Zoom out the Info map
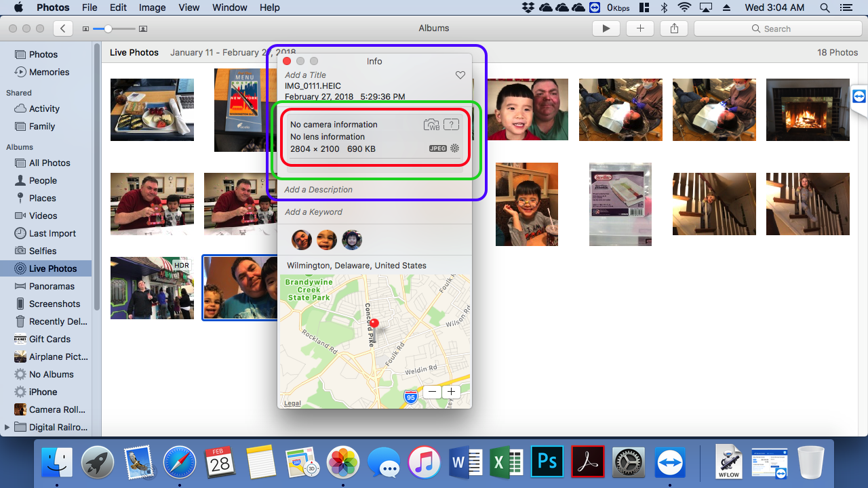This screenshot has width=868, height=488. (x=433, y=392)
